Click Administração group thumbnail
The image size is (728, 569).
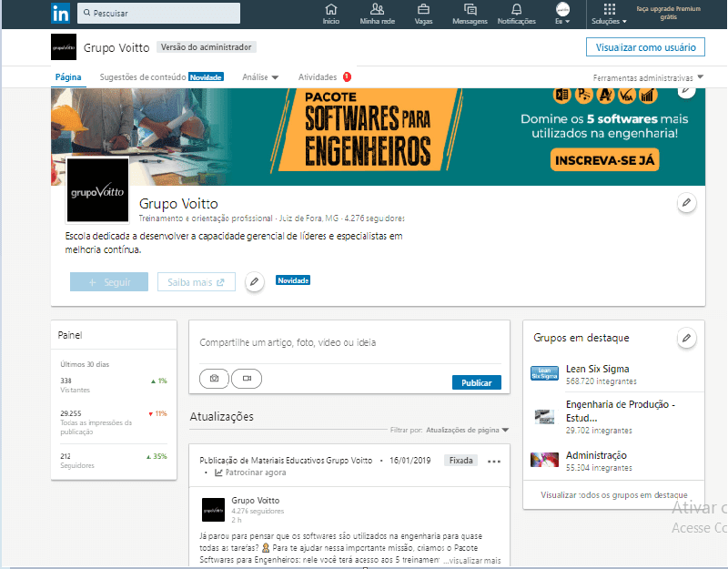[x=544, y=460]
